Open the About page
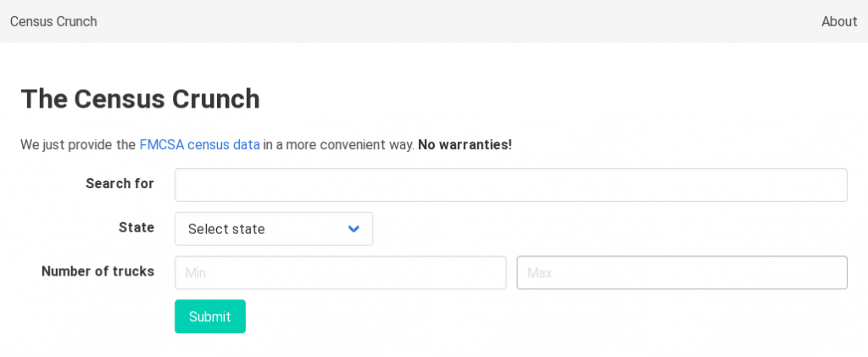The image size is (868, 357). [x=838, y=21]
